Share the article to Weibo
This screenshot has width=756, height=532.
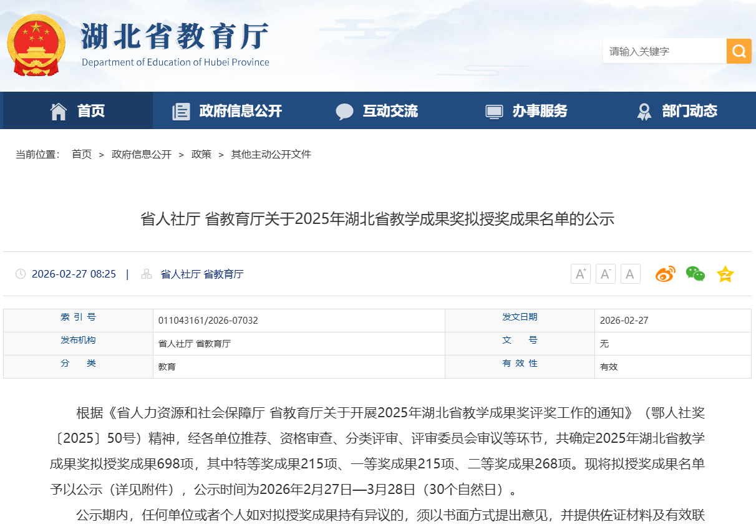[x=665, y=274]
